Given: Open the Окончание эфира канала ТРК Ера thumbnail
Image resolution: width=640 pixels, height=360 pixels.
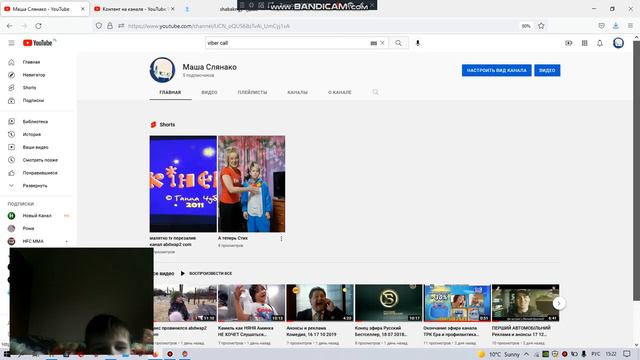Looking at the screenshot, I should 457,303.
